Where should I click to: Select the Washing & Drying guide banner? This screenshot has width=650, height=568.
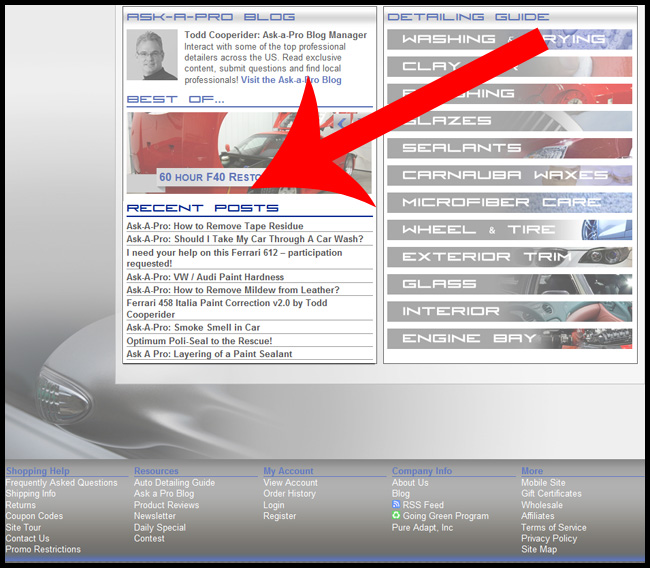click(509, 39)
